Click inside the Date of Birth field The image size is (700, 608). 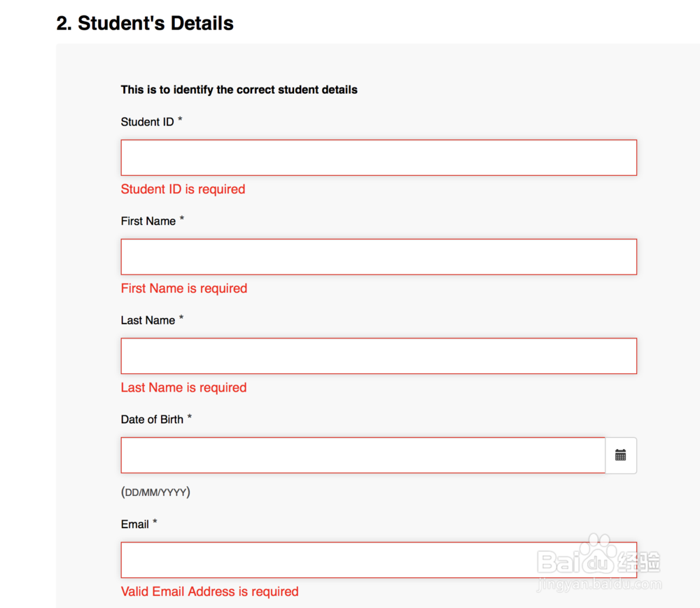pos(363,455)
